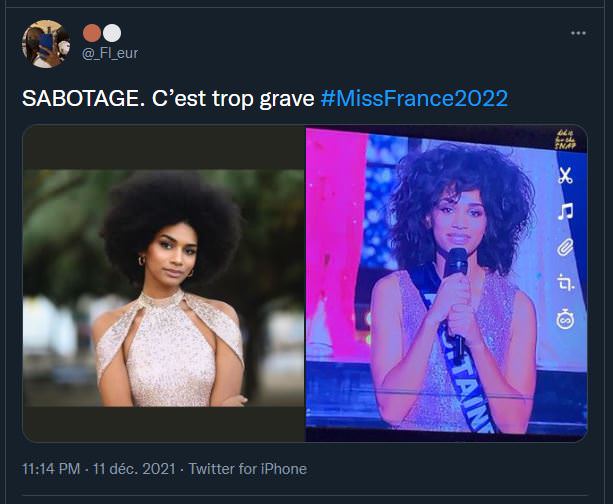Click the 'Twitter for iPhone' source label
This screenshot has height=504, width=613.
247,468
